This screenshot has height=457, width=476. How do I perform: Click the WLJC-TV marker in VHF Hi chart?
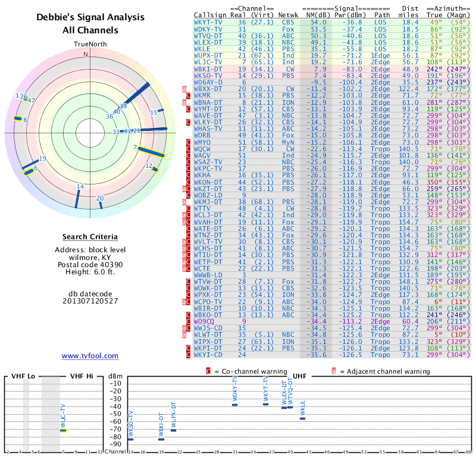[63, 430]
